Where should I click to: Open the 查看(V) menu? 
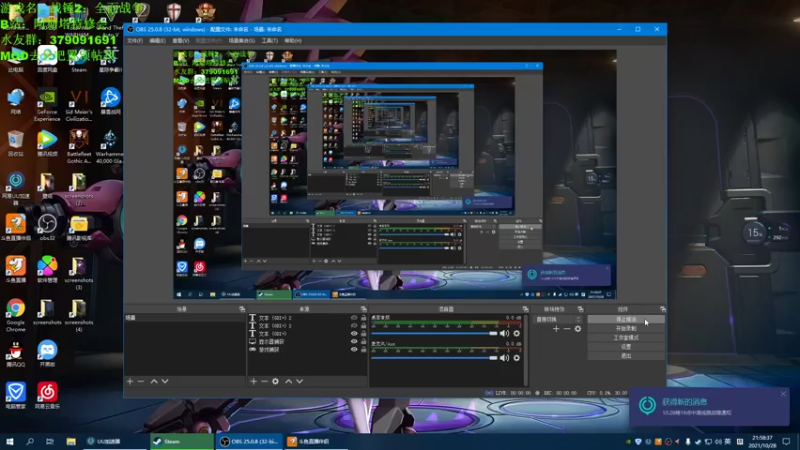181,41
